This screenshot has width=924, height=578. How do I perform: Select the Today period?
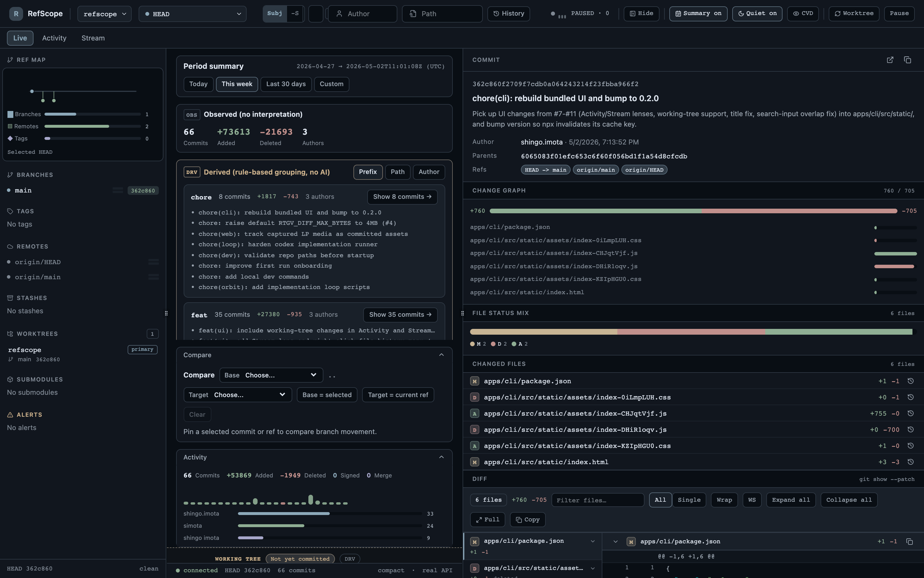(x=198, y=84)
